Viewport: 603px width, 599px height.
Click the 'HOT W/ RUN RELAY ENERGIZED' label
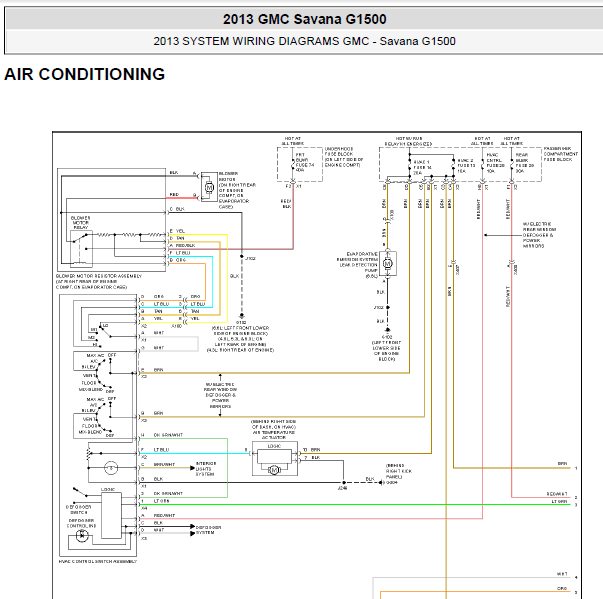409,141
